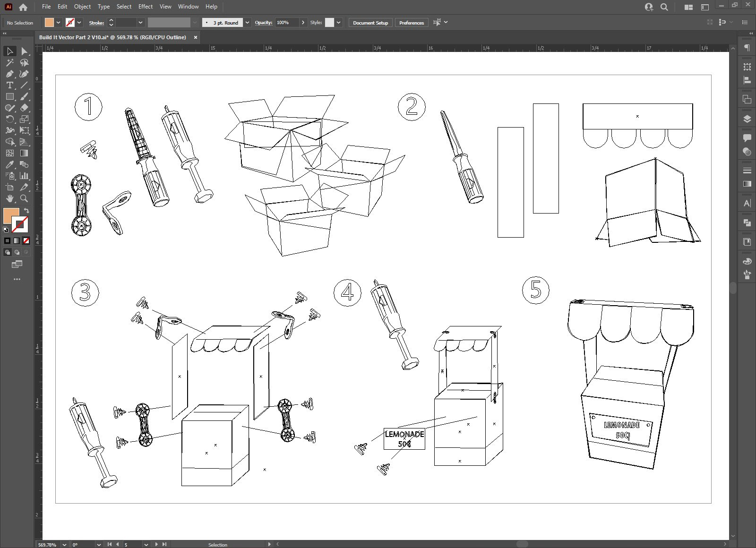This screenshot has height=548, width=756.
Task: Click the Stroke panel link
Action: (96, 23)
